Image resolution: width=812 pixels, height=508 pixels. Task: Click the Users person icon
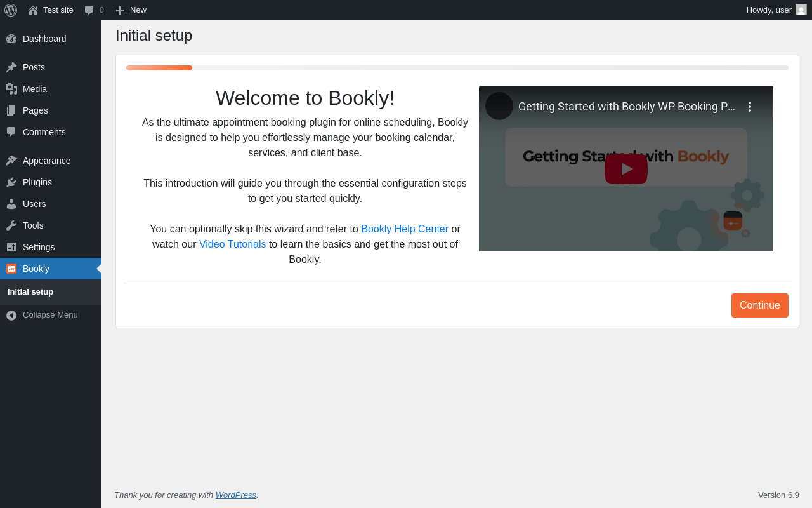11,204
